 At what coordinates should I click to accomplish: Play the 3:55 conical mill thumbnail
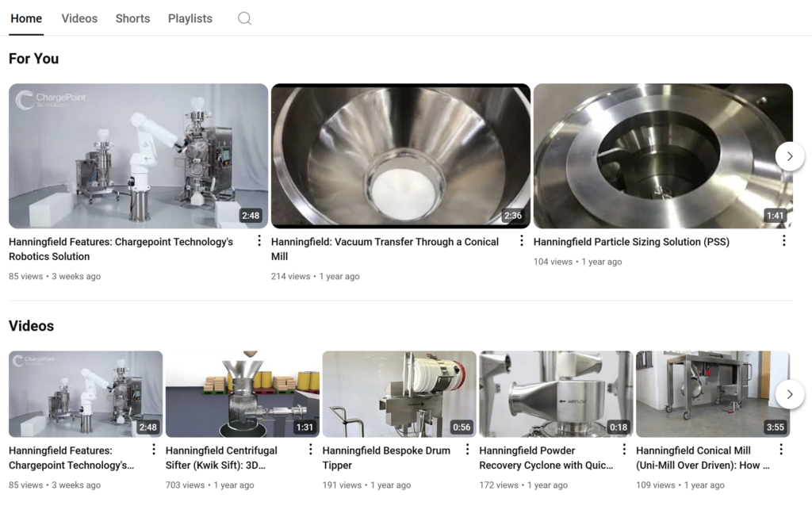click(713, 394)
